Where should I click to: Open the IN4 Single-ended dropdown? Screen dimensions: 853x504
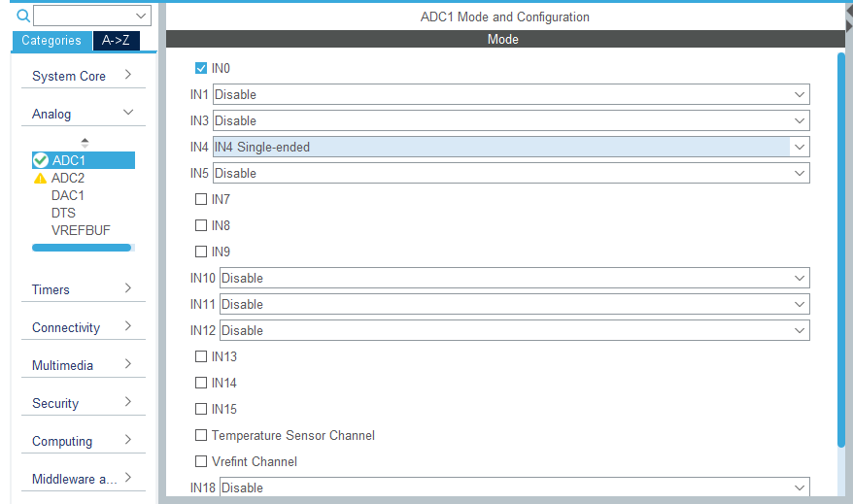[x=510, y=147]
